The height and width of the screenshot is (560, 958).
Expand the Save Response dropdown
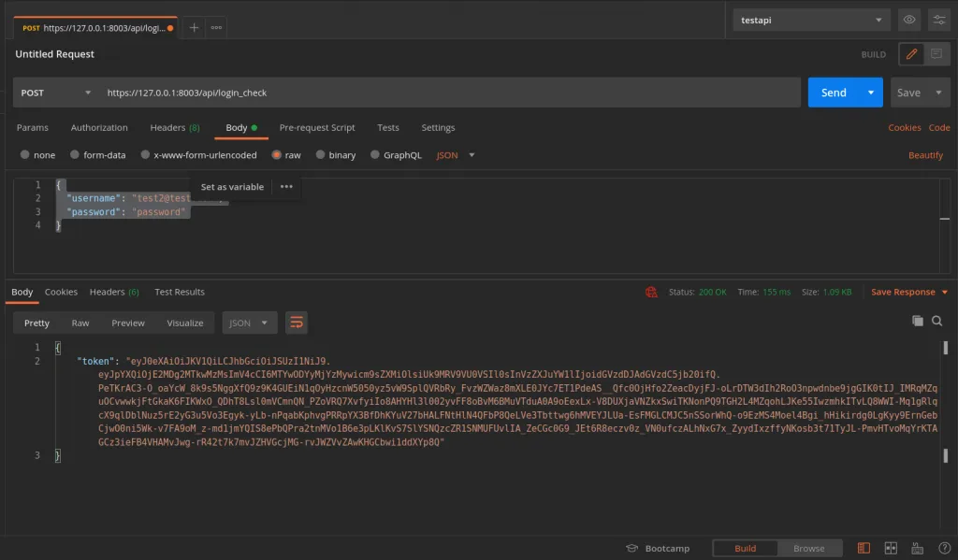click(x=908, y=293)
